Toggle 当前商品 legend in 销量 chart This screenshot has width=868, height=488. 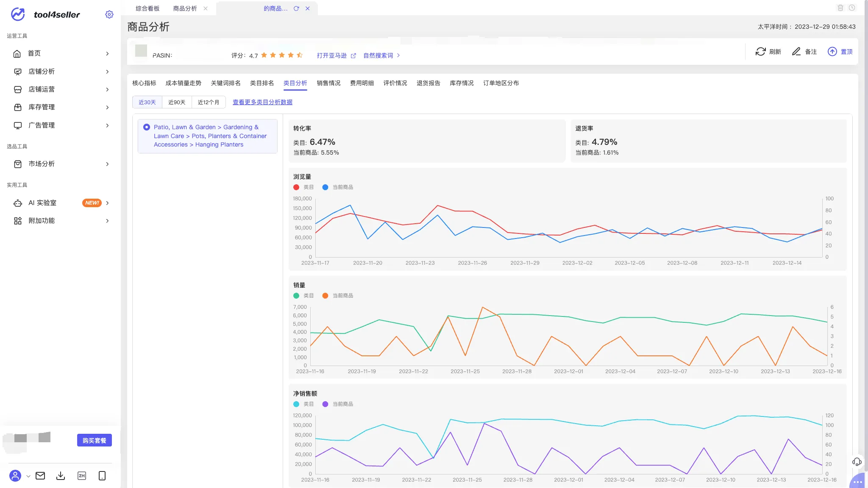(x=338, y=296)
